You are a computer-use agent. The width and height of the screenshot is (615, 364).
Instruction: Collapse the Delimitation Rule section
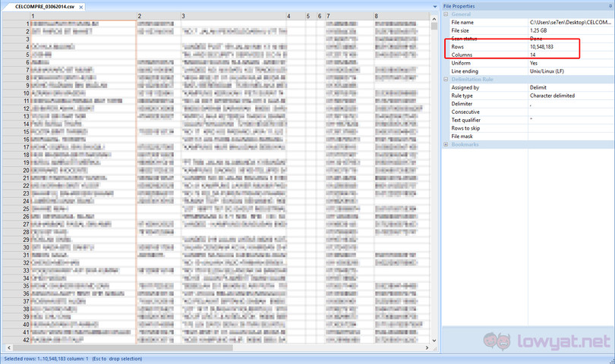click(x=446, y=79)
